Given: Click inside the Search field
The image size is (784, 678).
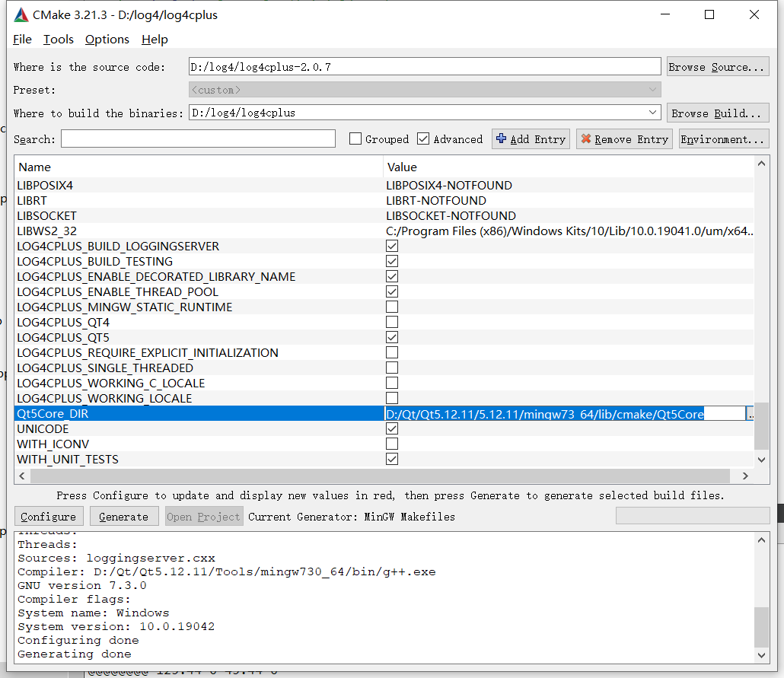Looking at the screenshot, I should click(198, 138).
